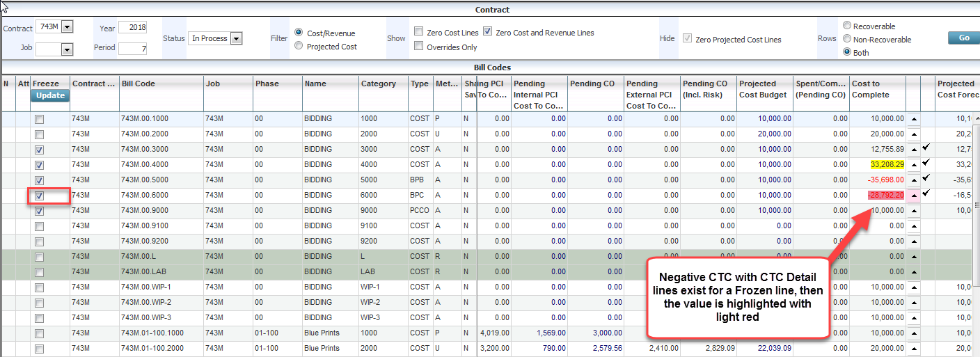Click the Update button under Freeze
The image size is (980, 357).
pyautogui.click(x=50, y=95)
